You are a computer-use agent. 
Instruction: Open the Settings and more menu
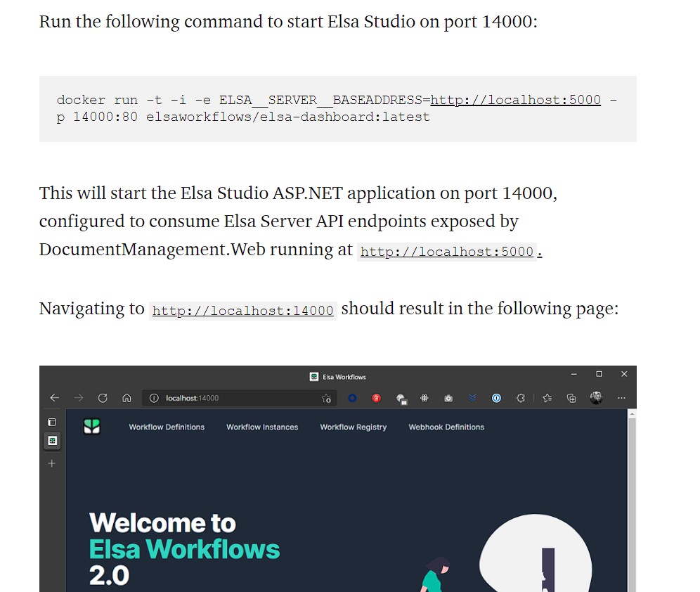621,398
